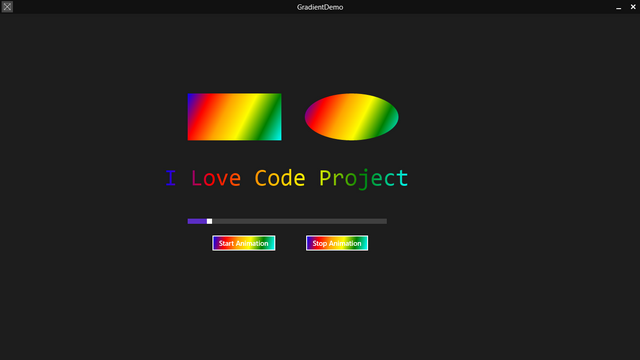Select the rainbow gradient ellipse
The height and width of the screenshot is (360, 640).
point(351,117)
